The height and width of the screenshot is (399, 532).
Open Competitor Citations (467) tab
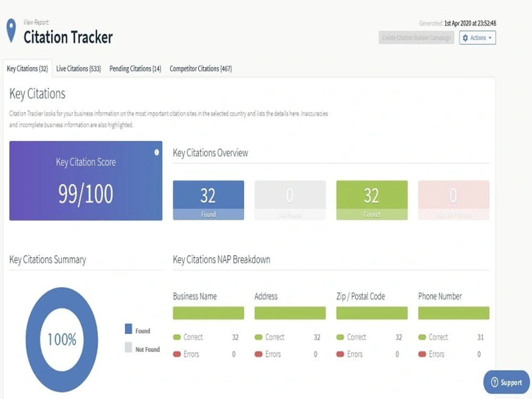(201, 69)
